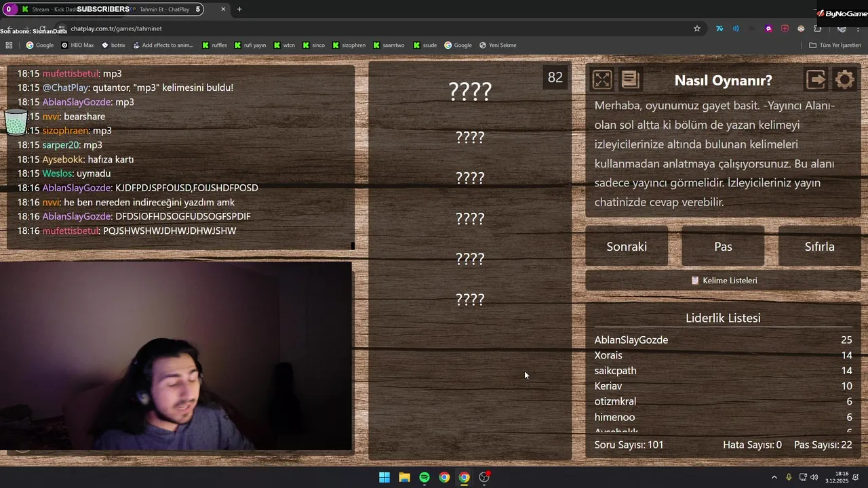
Task: Open the botrix bookmark
Action: click(113, 45)
